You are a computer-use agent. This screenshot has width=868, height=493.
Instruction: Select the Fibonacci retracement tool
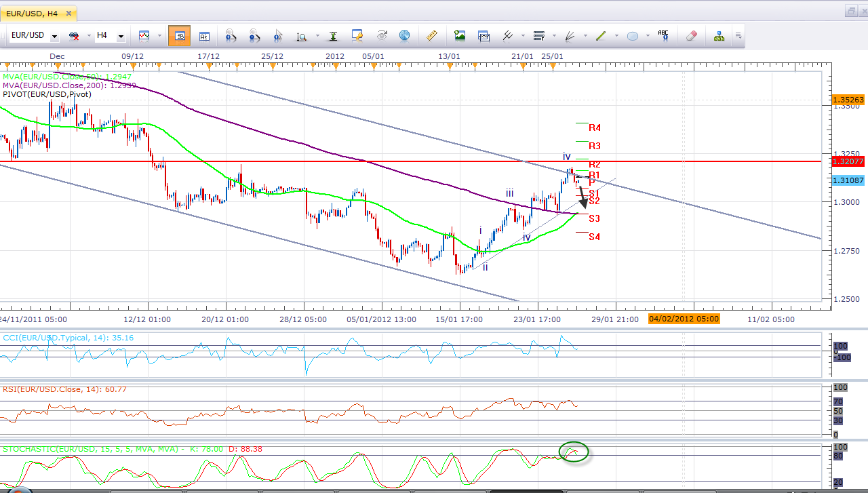pyautogui.click(x=539, y=36)
